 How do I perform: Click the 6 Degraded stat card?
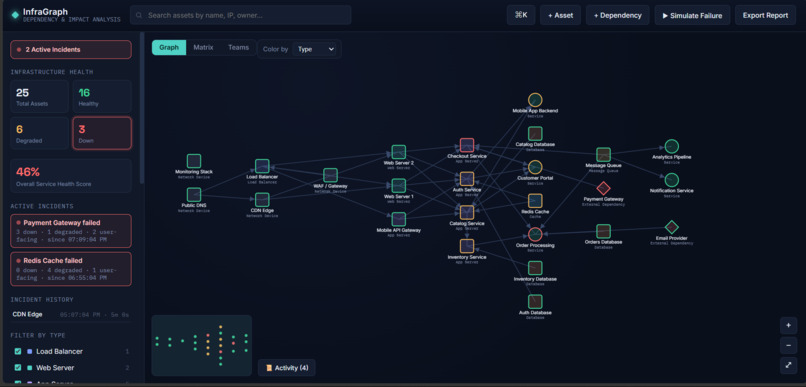pos(40,133)
